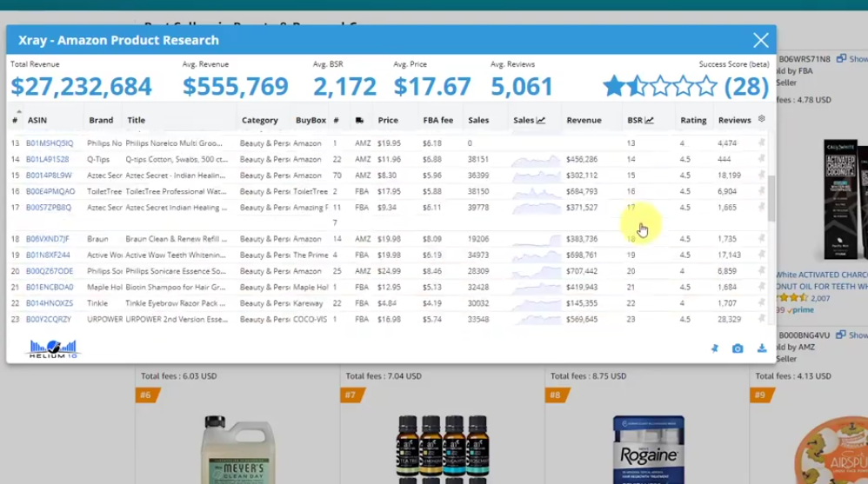Open the sales graph for Braun row
The image size is (868, 484).
536,240
